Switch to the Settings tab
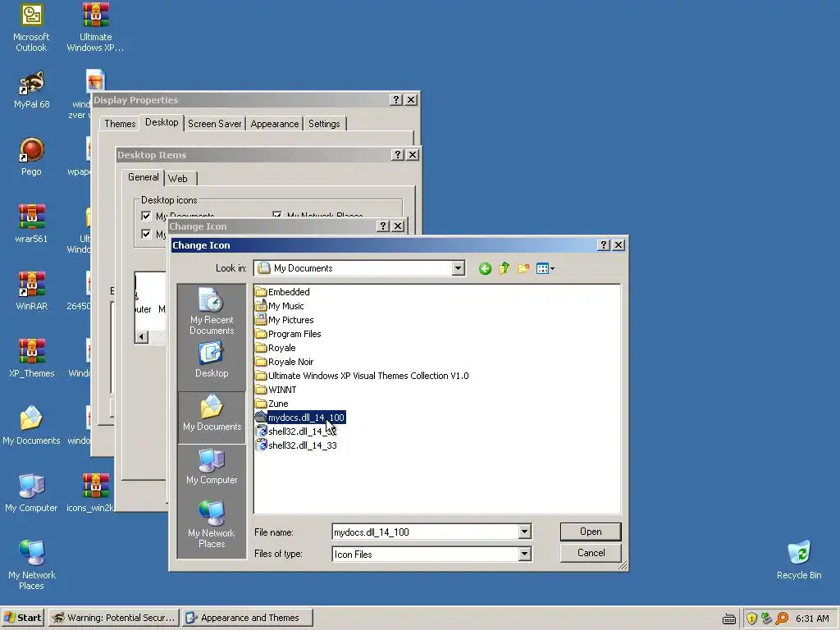This screenshot has width=840, height=630. tap(324, 124)
